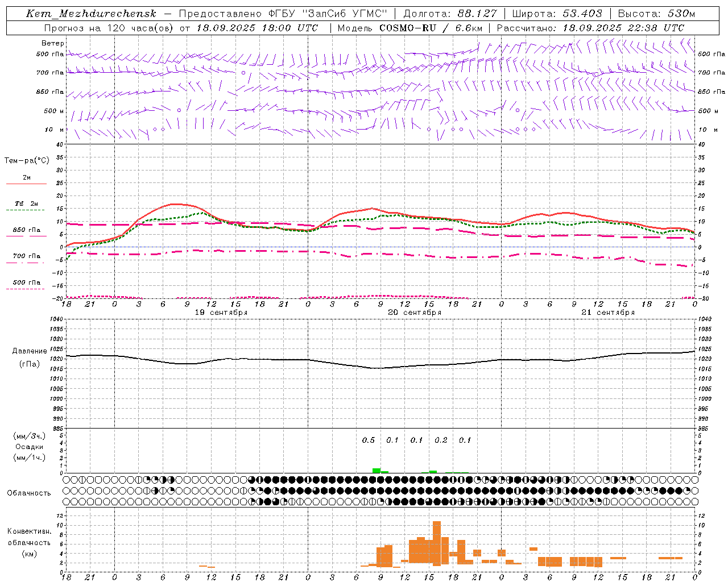The image size is (728, 582).
Task: Click the Давление pressure panel label
Action: tap(30, 351)
